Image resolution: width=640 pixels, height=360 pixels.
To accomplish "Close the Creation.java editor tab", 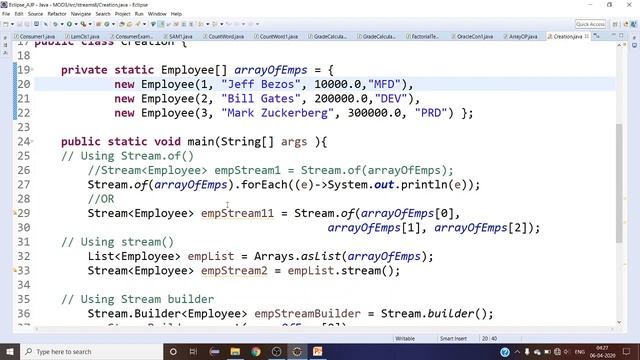I will tap(587, 36).
